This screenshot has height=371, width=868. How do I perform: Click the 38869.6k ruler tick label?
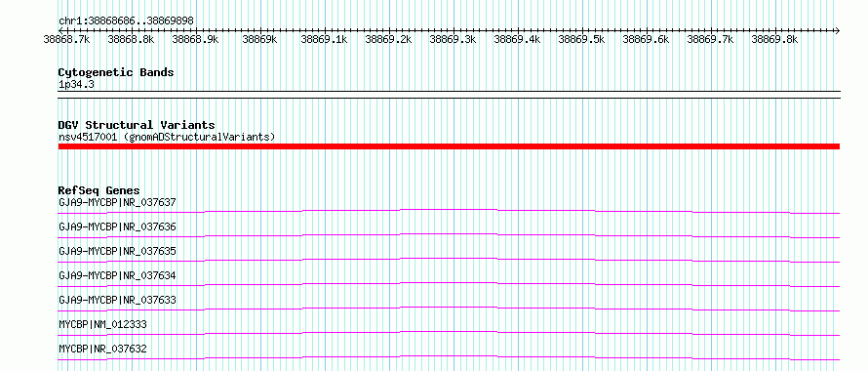tap(646, 39)
